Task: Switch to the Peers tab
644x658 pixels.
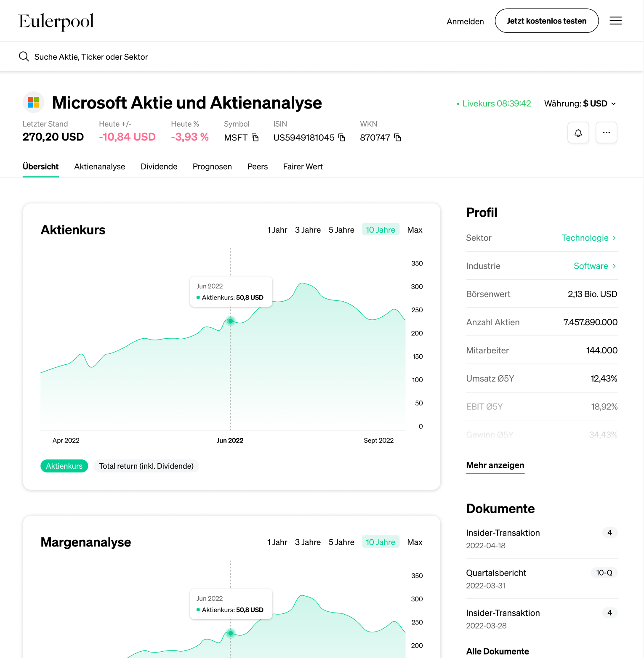Action: 258,167
